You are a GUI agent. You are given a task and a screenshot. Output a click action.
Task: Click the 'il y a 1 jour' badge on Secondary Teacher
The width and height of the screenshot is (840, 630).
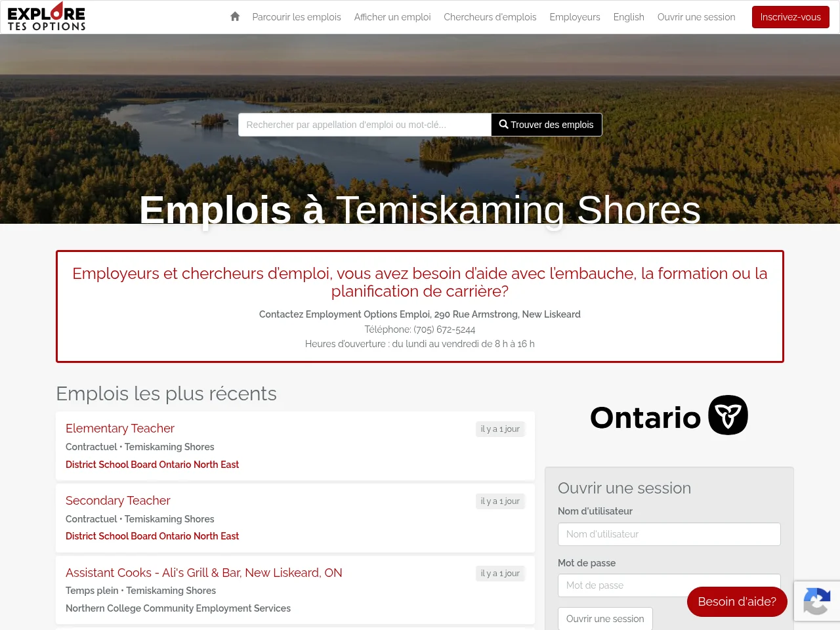click(x=500, y=501)
